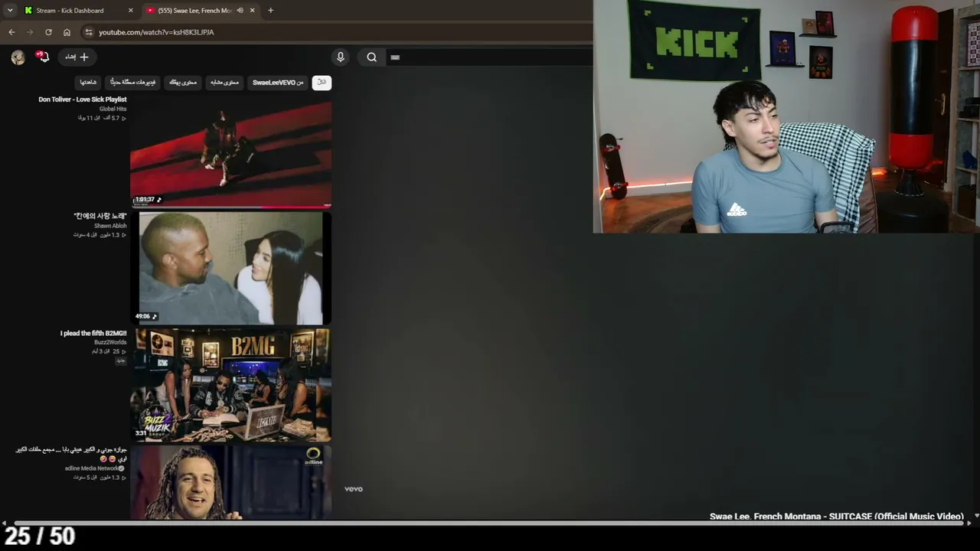Close the Swae Lee YouTube tab
The width and height of the screenshot is (980, 551).
(x=252, y=11)
